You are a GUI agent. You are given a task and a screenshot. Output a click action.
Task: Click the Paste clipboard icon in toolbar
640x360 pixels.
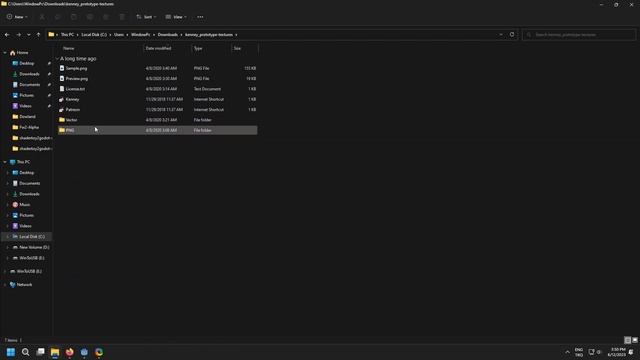(x=73, y=17)
